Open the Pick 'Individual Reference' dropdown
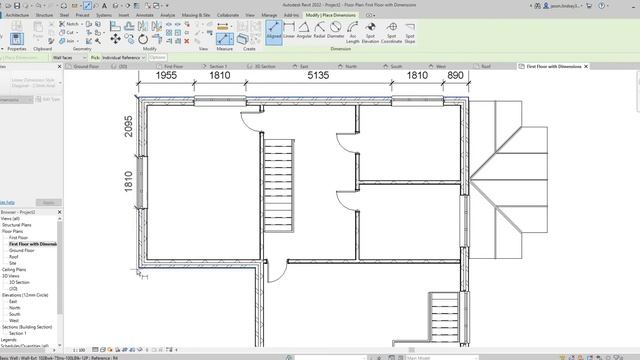Image resolution: width=640 pixels, height=360 pixels. [x=123, y=58]
